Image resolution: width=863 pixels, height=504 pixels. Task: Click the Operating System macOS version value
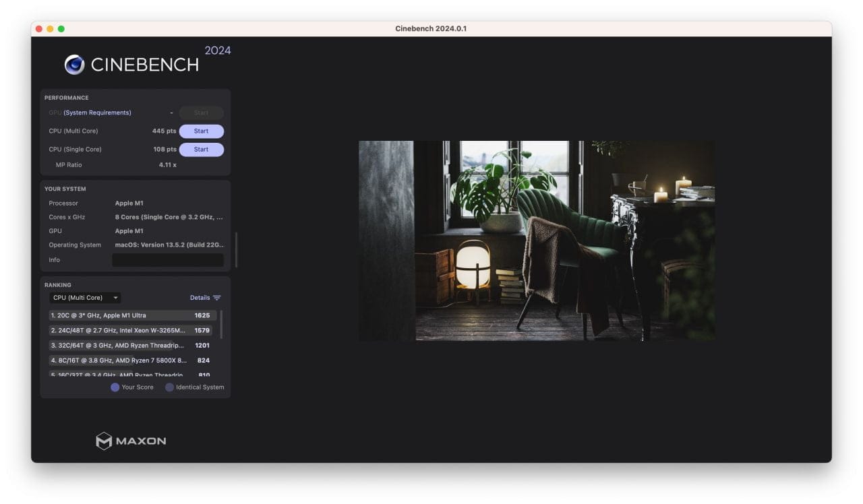pos(169,245)
